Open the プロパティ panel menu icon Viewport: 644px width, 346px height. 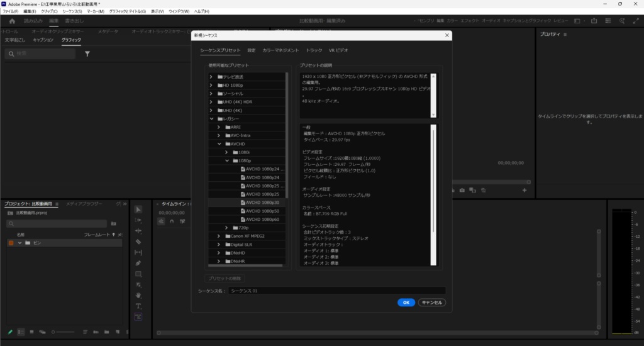pyautogui.click(x=565, y=35)
